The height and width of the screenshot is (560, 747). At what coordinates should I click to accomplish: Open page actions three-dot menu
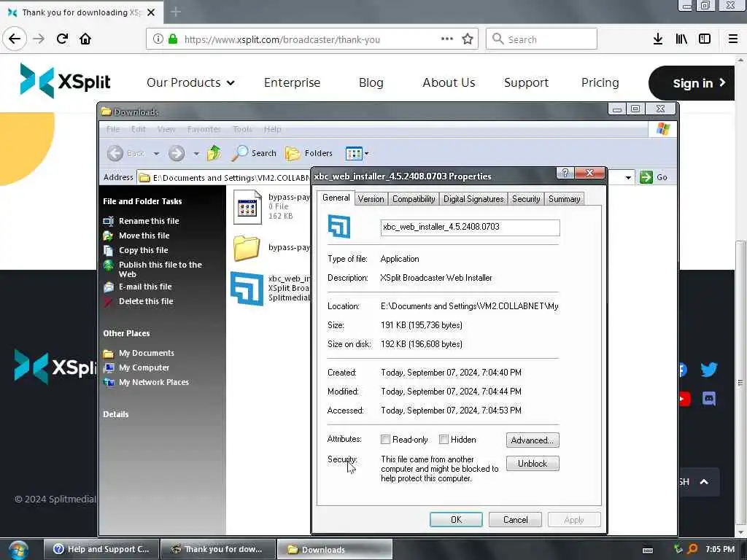tap(447, 39)
